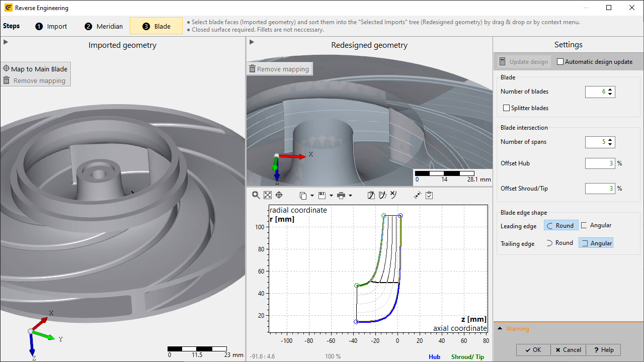
Task: Expand the Warning section
Action: [500, 329]
